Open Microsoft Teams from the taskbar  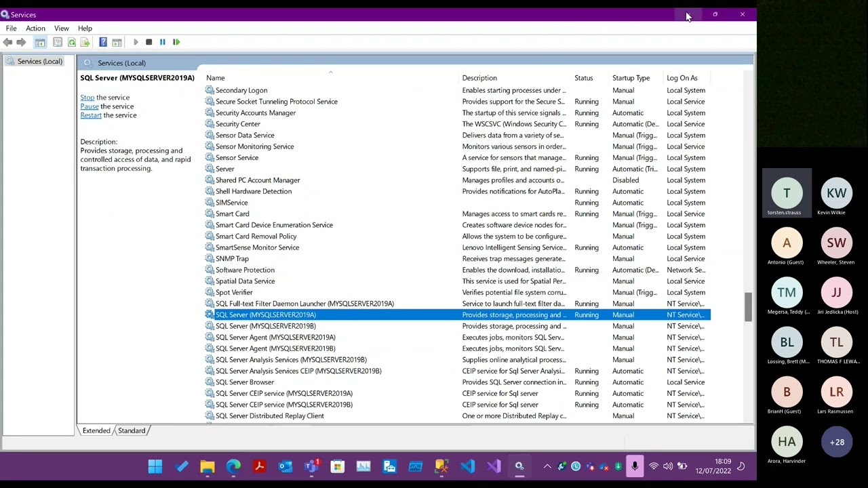(x=311, y=466)
